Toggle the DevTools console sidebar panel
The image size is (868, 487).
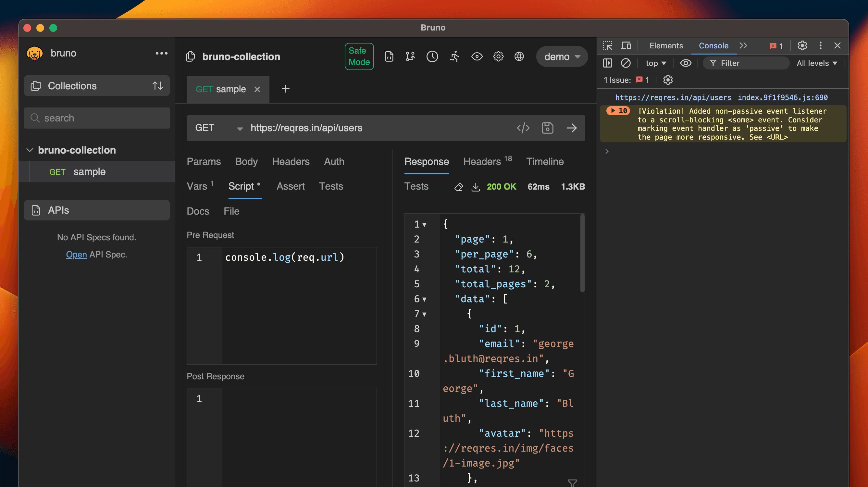tap(607, 63)
